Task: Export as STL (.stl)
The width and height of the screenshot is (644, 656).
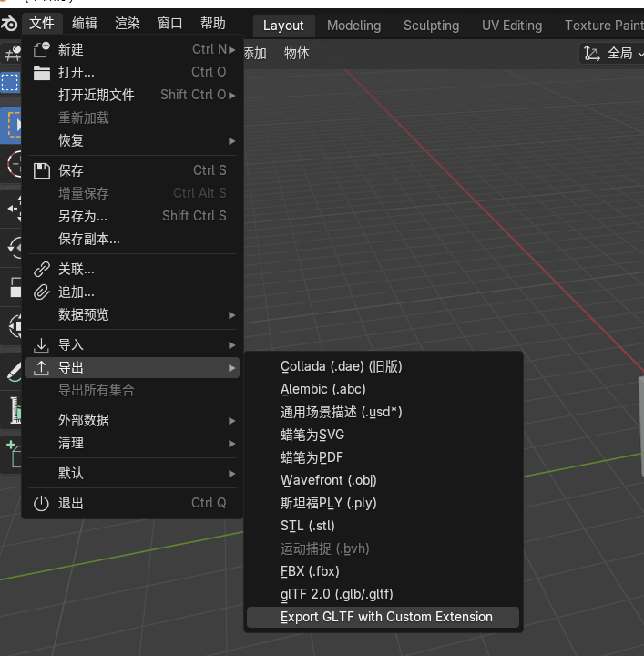Action: click(383, 526)
